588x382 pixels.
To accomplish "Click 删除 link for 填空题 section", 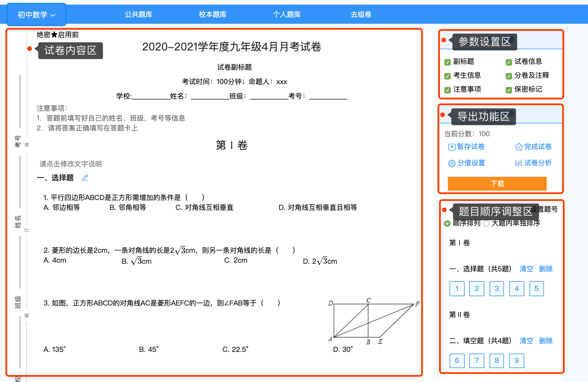I will (x=546, y=341).
